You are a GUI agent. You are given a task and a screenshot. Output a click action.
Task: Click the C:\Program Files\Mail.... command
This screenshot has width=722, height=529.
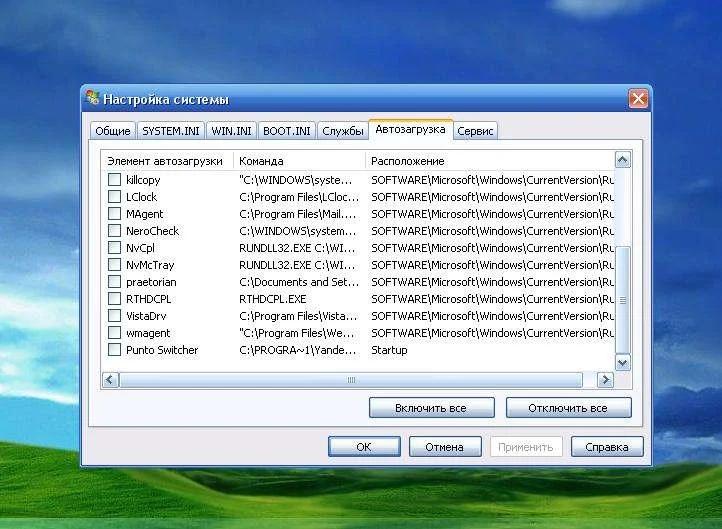297,214
